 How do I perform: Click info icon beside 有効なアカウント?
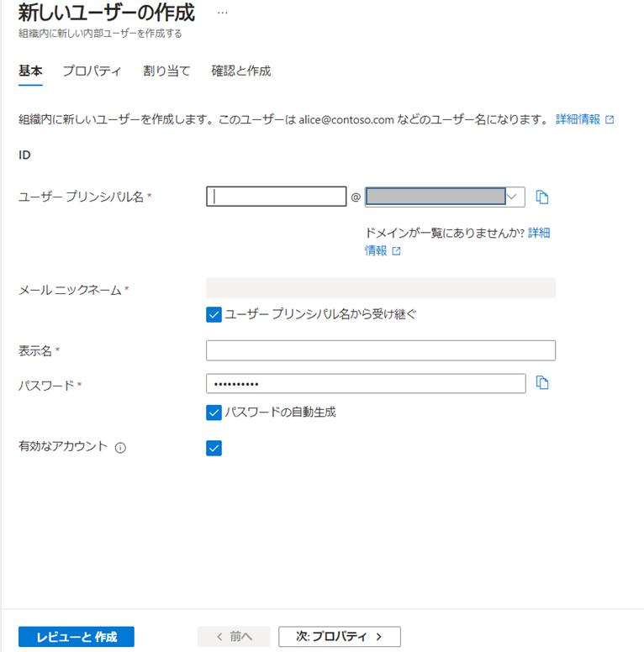[x=120, y=448]
